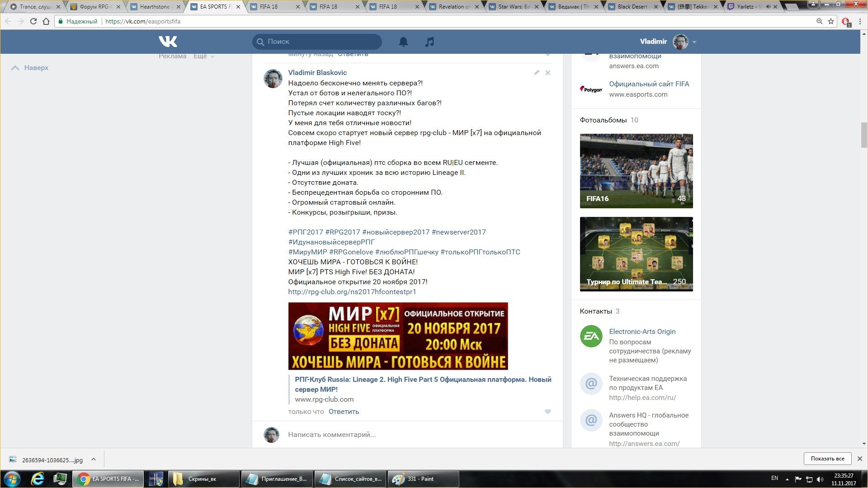Bookmark page with the star icon
Screen dimensions: 868x488
pyautogui.click(x=831, y=21)
